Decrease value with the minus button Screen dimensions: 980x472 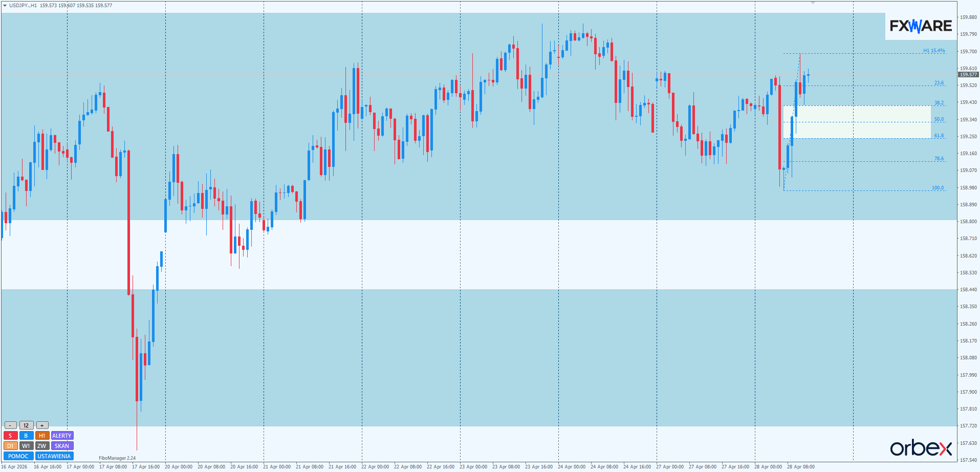coord(10,425)
